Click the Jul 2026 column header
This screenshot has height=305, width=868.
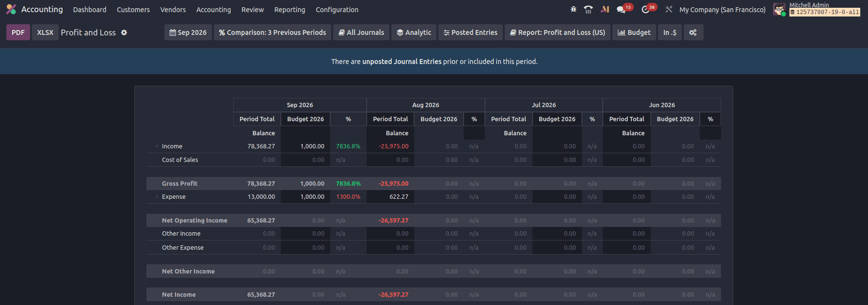[x=544, y=105]
